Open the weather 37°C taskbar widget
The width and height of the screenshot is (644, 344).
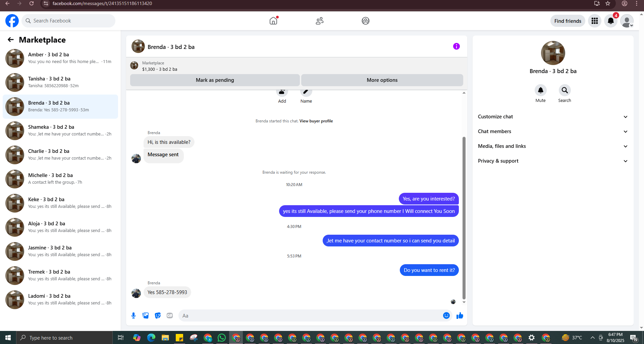coord(572,338)
